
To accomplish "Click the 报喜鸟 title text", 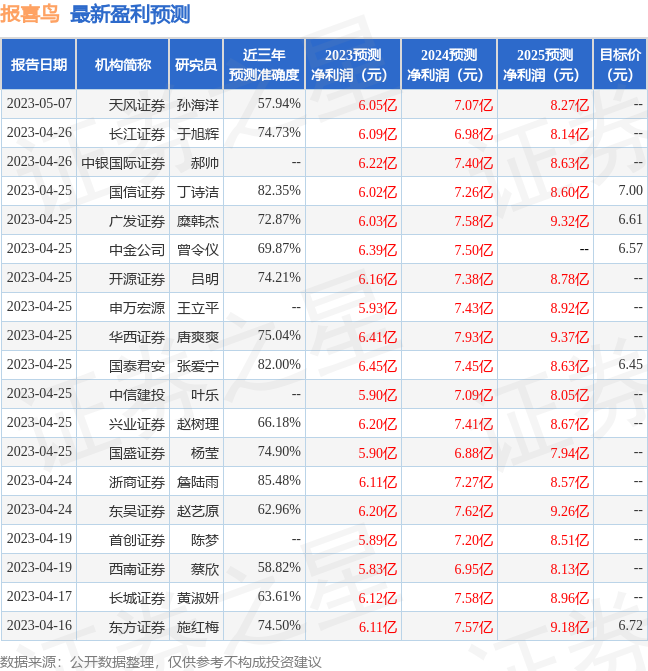I will (30, 14).
